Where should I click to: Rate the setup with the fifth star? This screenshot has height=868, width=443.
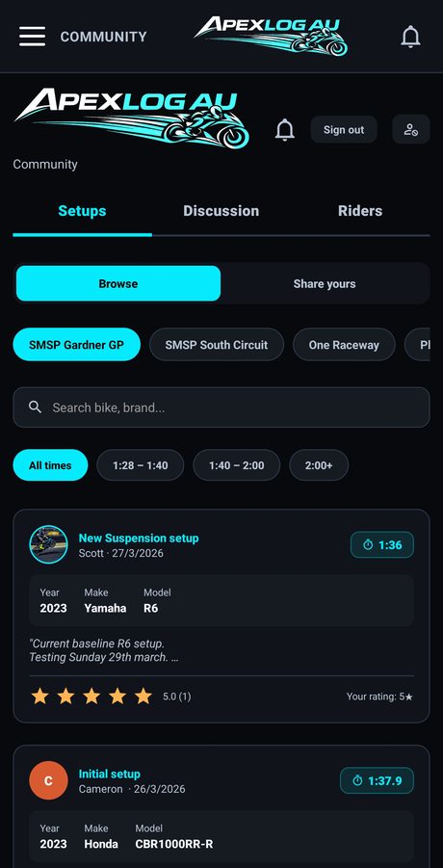coord(143,697)
